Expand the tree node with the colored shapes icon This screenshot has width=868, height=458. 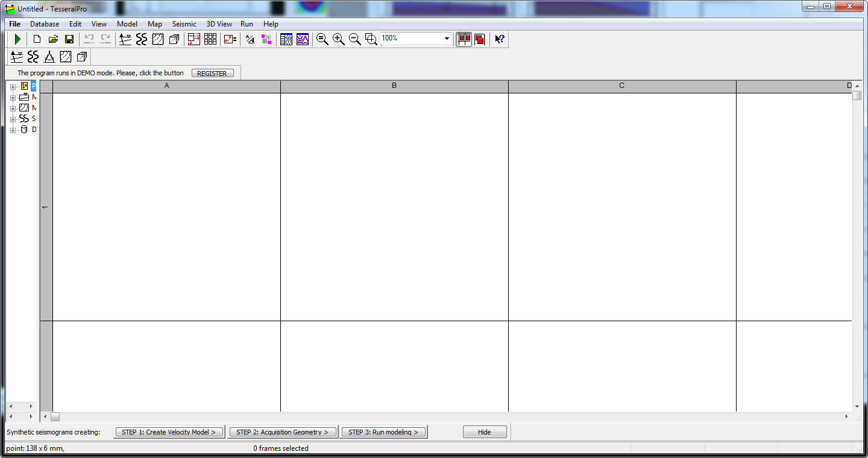(x=13, y=87)
